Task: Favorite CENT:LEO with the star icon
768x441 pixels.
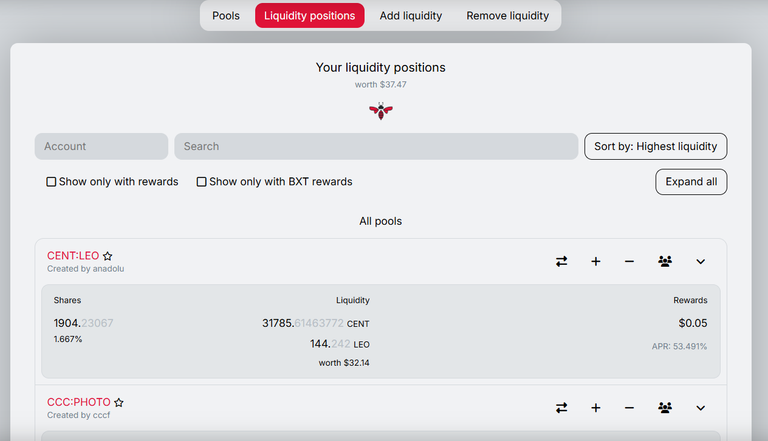Action: 108,256
